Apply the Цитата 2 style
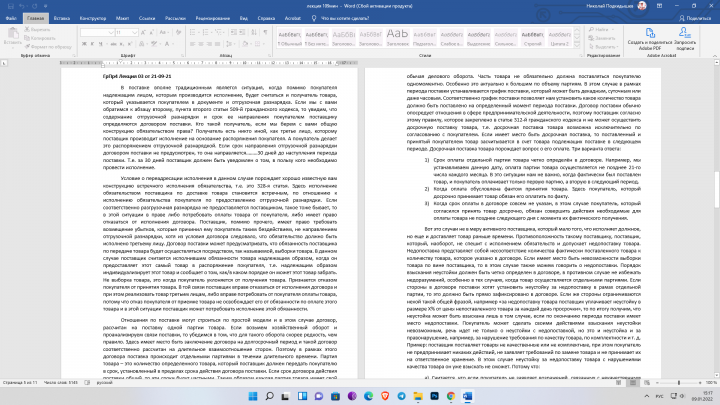The image size is (720, 405). [560, 38]
